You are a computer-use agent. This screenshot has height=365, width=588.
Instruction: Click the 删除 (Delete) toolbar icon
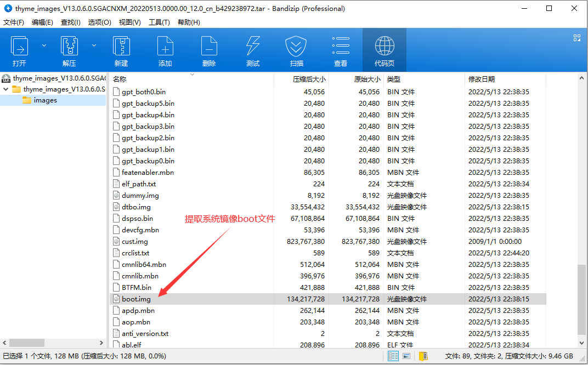[209, 50]
